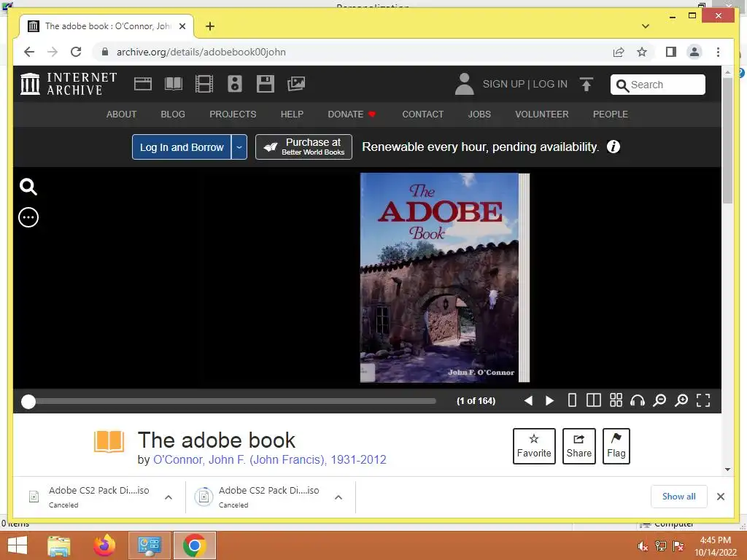Click the share this page icon
747x560 pixels.
[x=619, y=52]
